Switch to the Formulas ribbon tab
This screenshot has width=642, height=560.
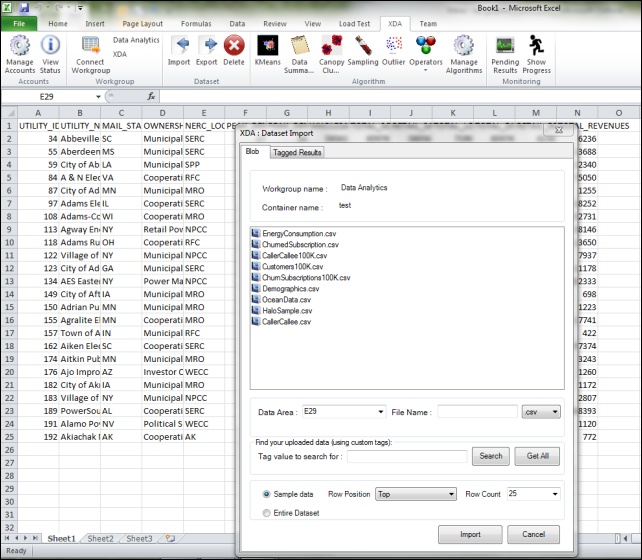196,23
